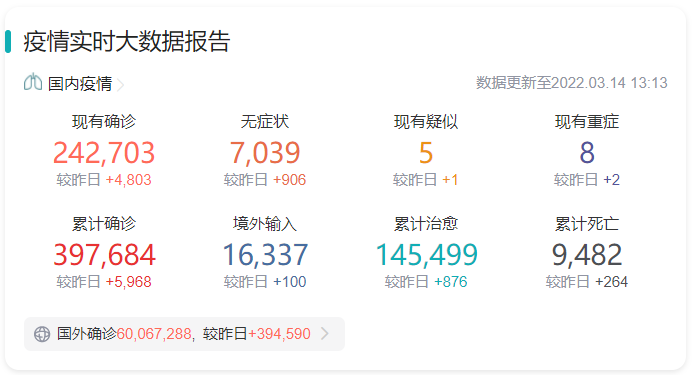
Task: Click the 国外确诊 label in the gray bar
Action: coord(87,333)
